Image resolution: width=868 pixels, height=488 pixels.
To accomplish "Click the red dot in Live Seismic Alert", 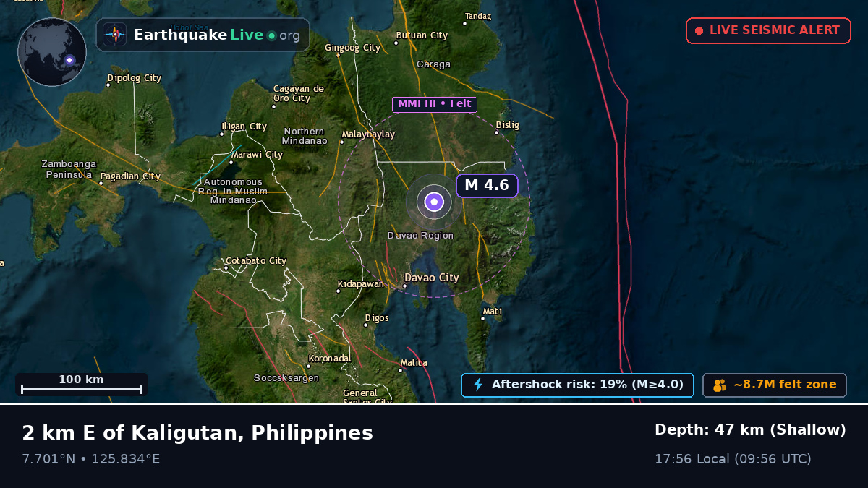I will [x=699, y=30].
